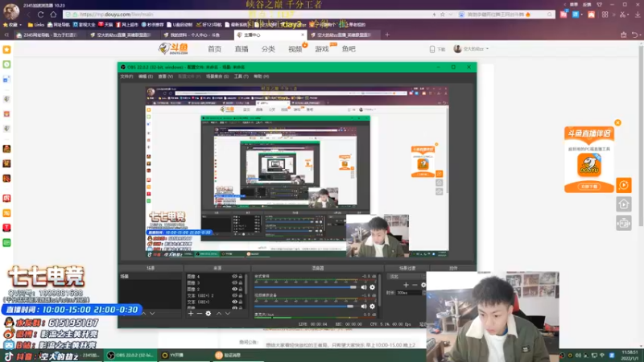Open OBS 工具(T) menu
Screen dimensions: 644x362
click(x=241, y=76)
